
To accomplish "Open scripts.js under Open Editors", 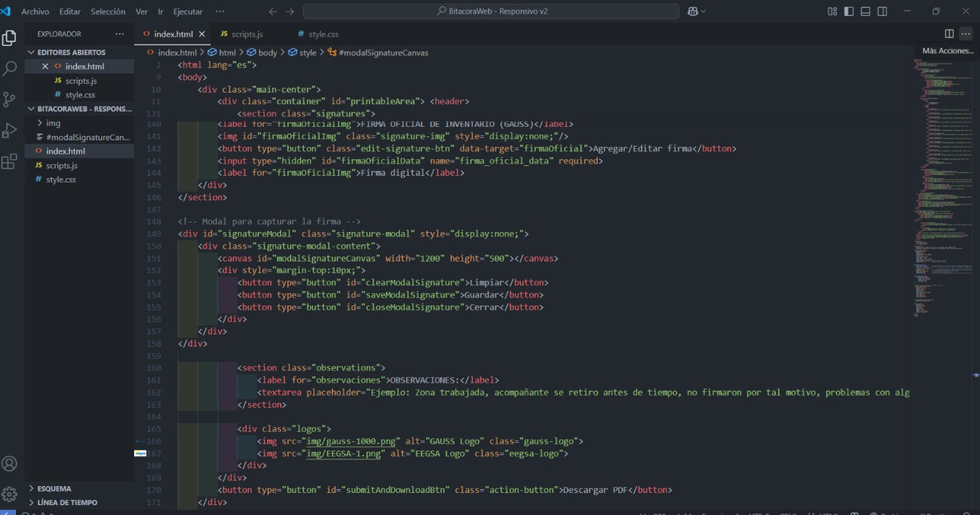I will [x=80, y=80].
